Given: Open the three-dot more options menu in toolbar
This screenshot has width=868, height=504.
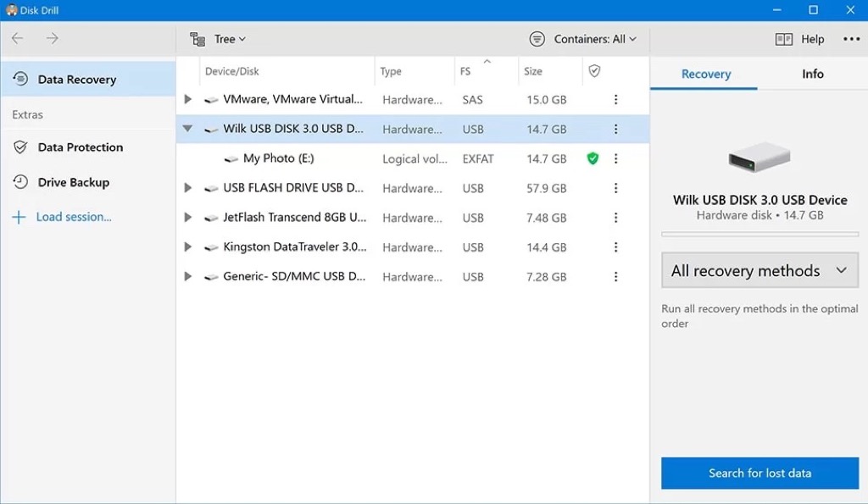Looking at the screenshot, I should [851, 39].
